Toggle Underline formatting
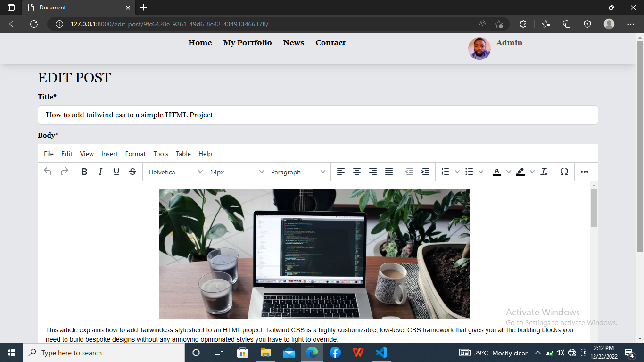 116,172
